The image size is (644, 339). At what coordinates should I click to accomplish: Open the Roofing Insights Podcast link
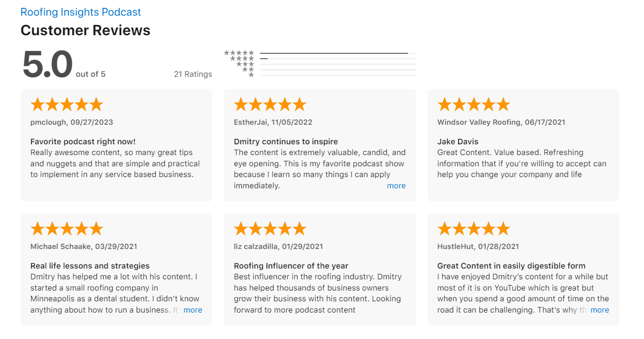[80, 12]
